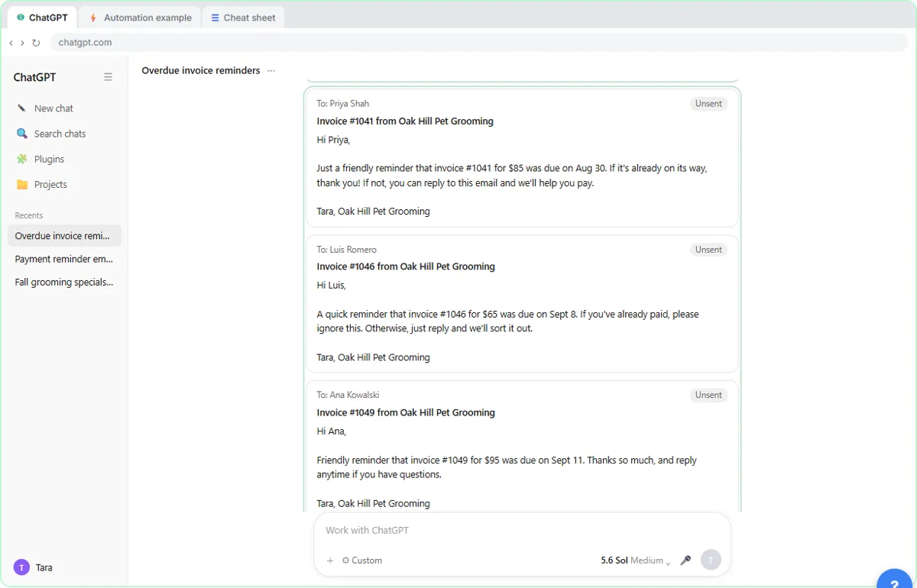Open the Payment reminder emails recent chat

[64, 259]
